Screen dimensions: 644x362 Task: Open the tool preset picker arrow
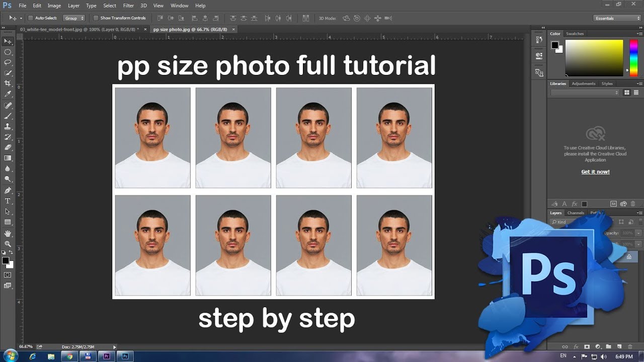coord(21,18)
